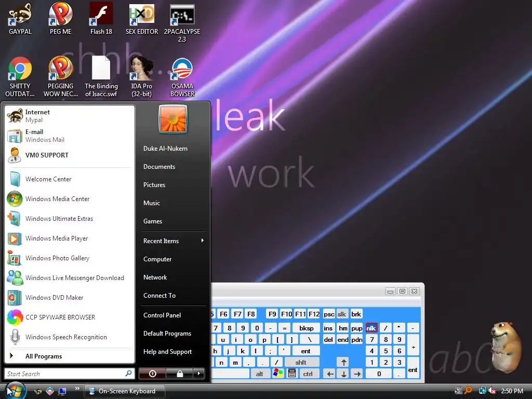Open the PEGGING WOW NEC... icon
The width and height of the screenshot is (532, 399).
60,77
